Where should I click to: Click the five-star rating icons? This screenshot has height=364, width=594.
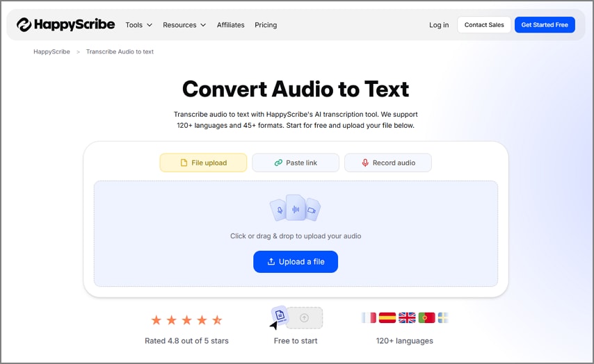(x=186, y=320)
